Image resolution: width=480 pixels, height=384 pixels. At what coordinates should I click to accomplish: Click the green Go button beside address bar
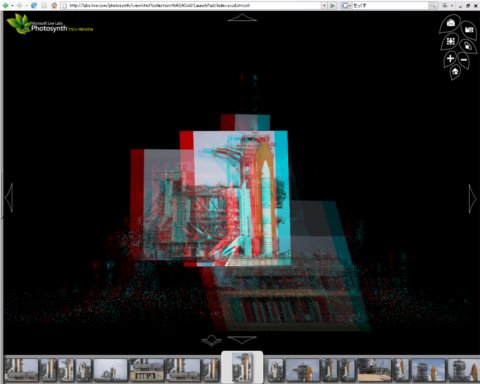(333, 5)
